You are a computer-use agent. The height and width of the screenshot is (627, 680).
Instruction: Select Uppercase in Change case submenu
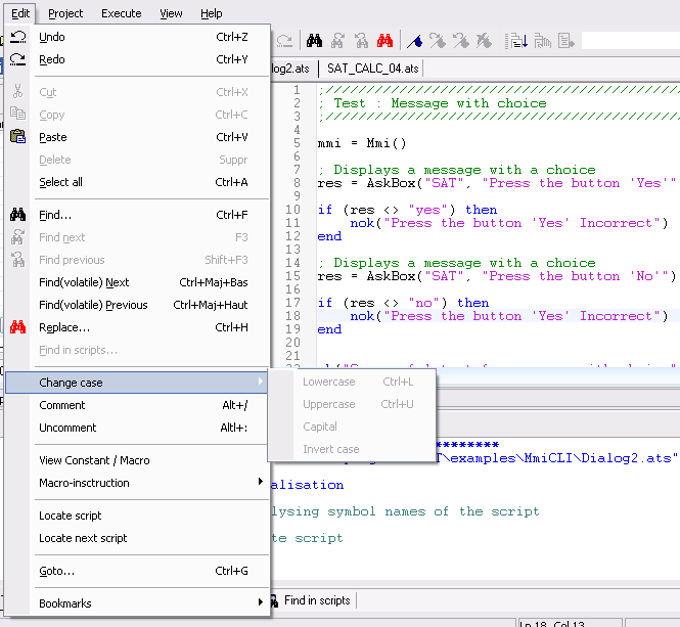click(352, 404)
